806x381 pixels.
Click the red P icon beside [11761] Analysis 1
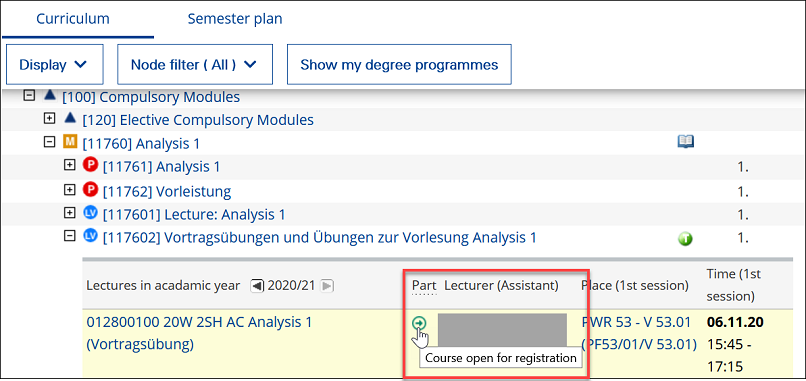(x=89, y=165)
